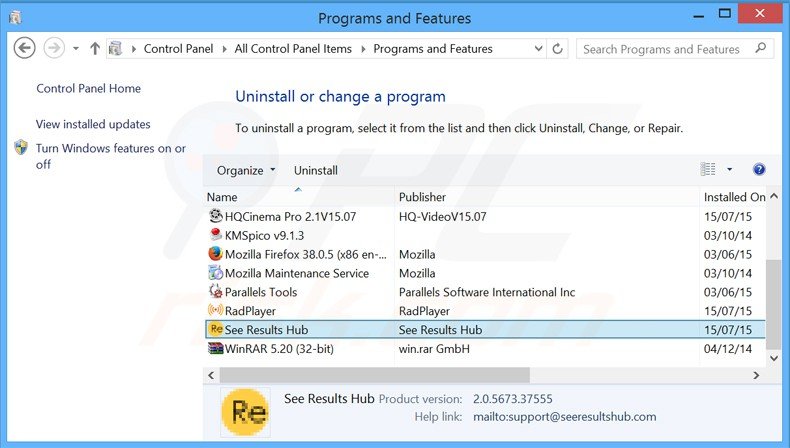
Task: Open the Organize menu
Action: coord(246,170)
